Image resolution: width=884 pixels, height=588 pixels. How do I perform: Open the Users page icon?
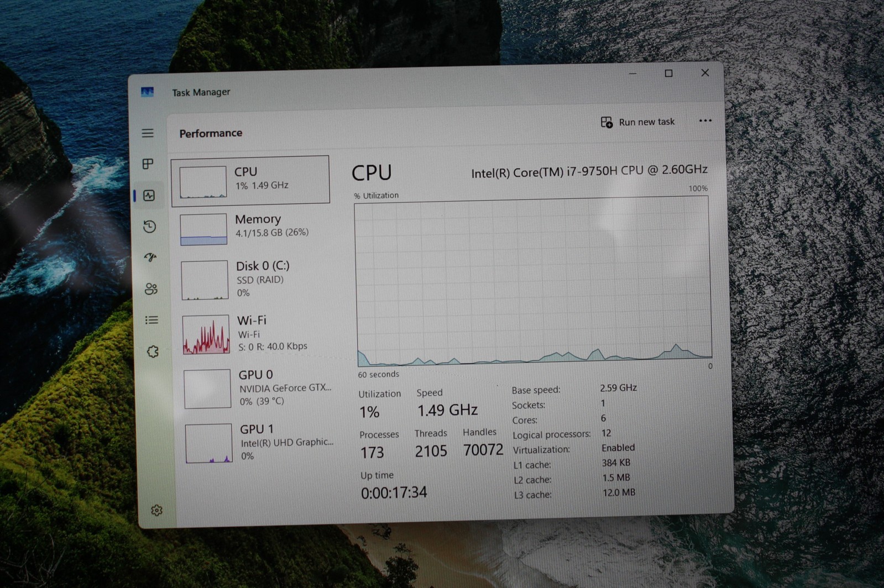tap(151, 288)
